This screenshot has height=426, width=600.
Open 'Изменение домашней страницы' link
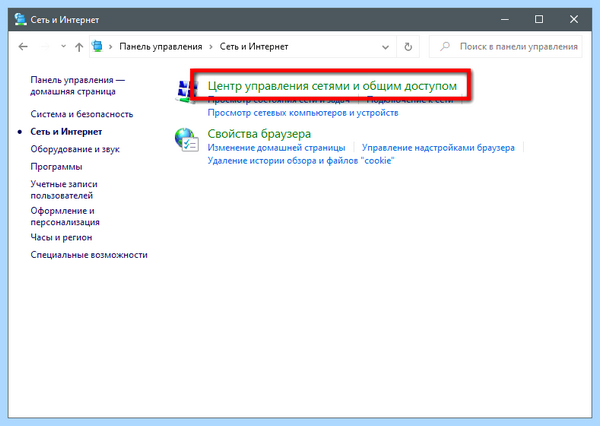pyautogui.click(x=276, y=148)
